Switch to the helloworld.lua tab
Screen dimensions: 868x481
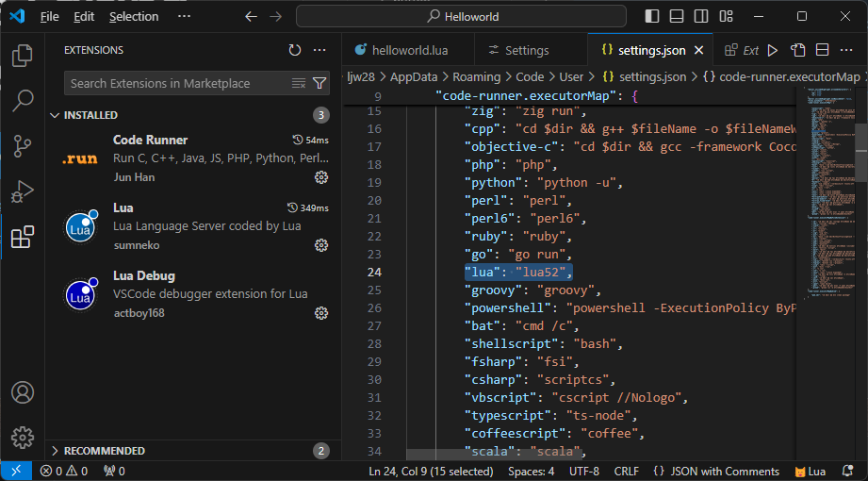tap(408, 50)
